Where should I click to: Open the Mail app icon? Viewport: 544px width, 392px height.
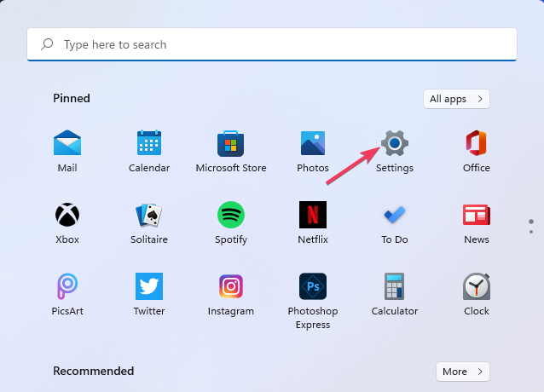coord(67,143)
